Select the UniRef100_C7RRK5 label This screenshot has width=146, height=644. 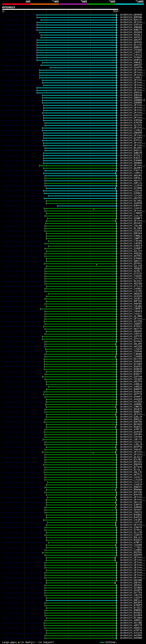(x=131, y=213)
